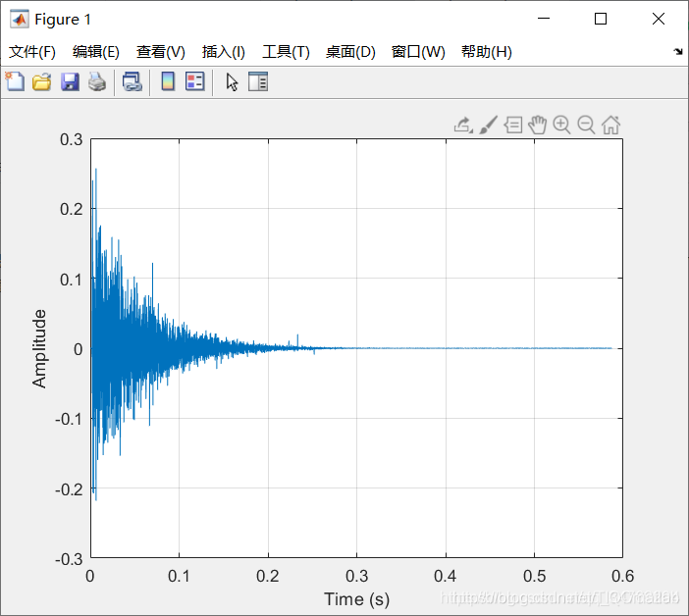Minimize the Figure 1 window
Image resolution: width=689 pixels, height=616 pixels.
point(544,19)
